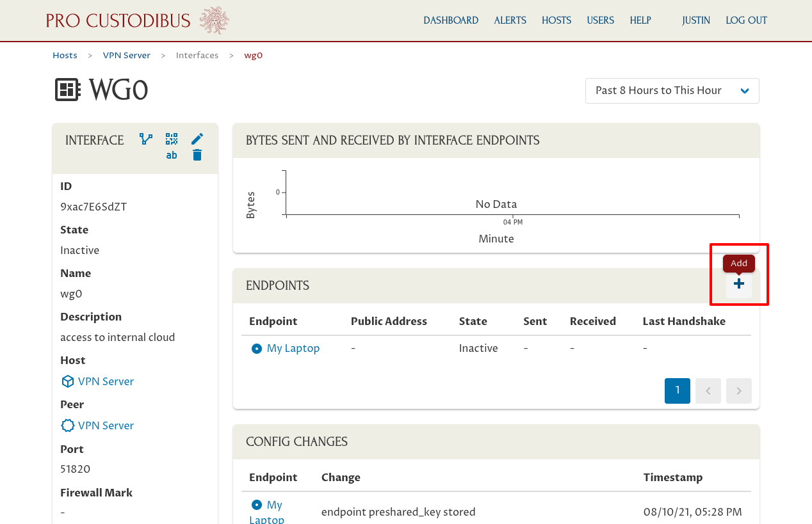Click the wg0 breadcrumb
The width and height of the screenshot is (812, 524).
point(254,56)
